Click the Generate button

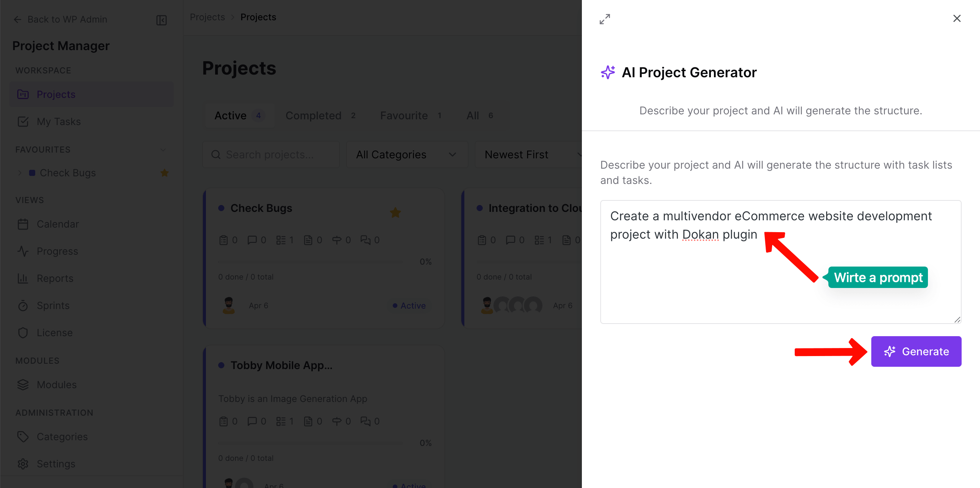tap(916, 351)
